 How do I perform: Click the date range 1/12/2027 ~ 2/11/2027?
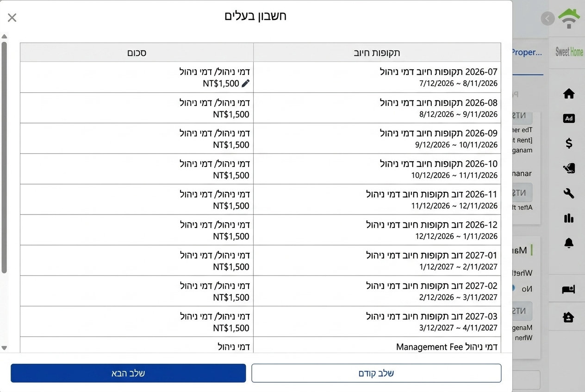tap(459, 267)
